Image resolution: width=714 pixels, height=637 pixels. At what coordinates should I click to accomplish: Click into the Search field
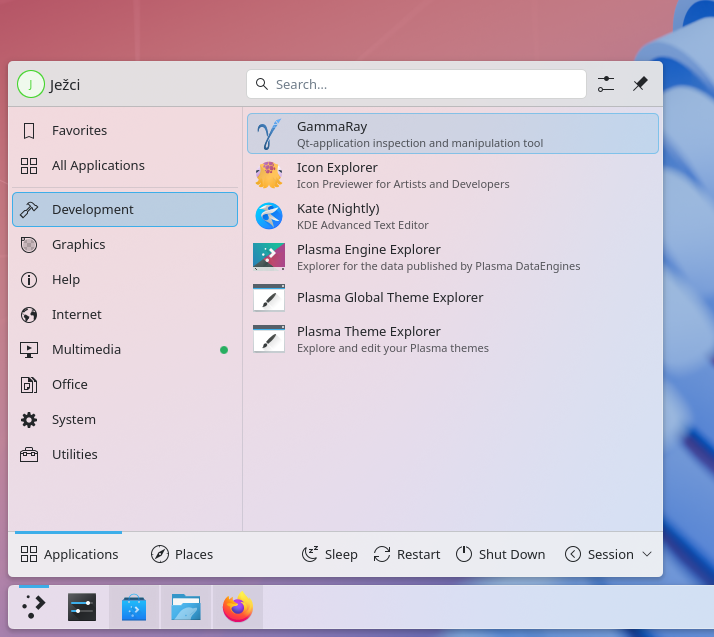416,84
